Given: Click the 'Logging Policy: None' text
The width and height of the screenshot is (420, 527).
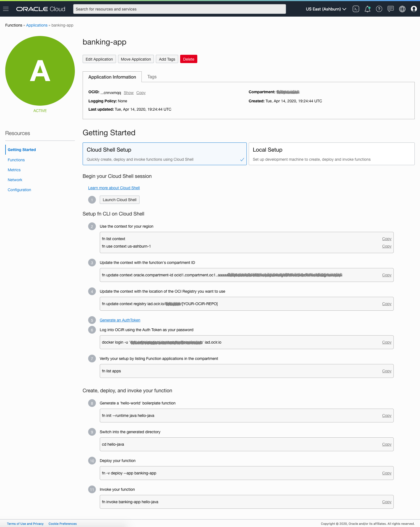Looking at the screenshot, I should pyautogui.click(x=108, y=101).
